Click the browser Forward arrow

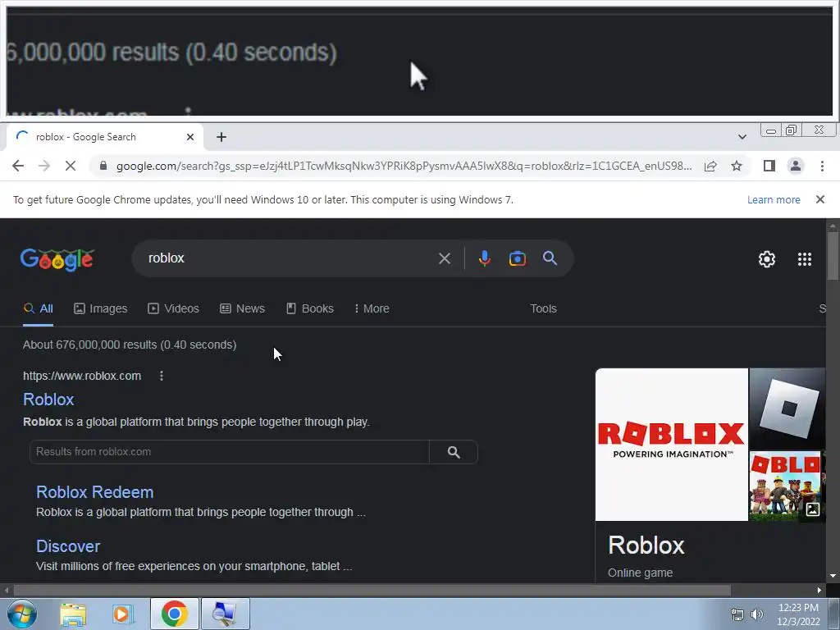[44, 166]
